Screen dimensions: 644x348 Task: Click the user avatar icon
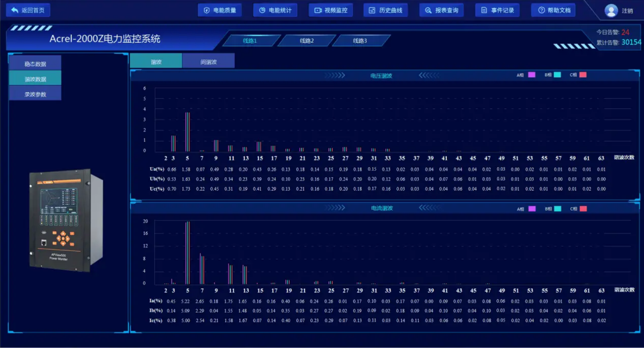[611, 11]
